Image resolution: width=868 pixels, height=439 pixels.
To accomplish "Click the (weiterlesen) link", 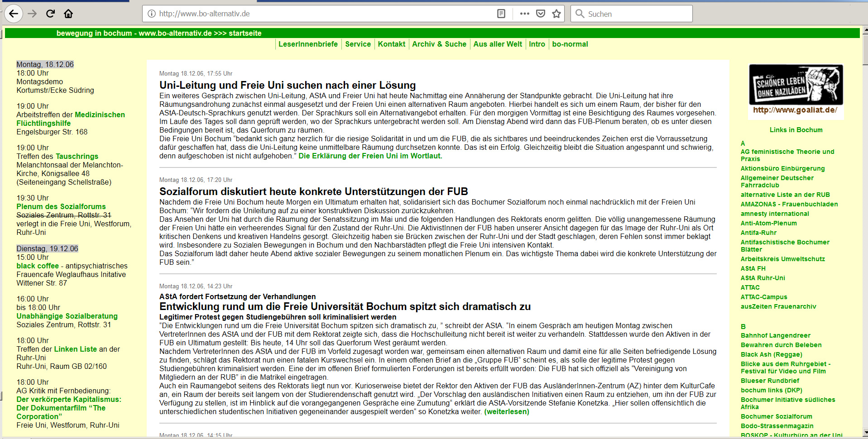I will [507, 412].
